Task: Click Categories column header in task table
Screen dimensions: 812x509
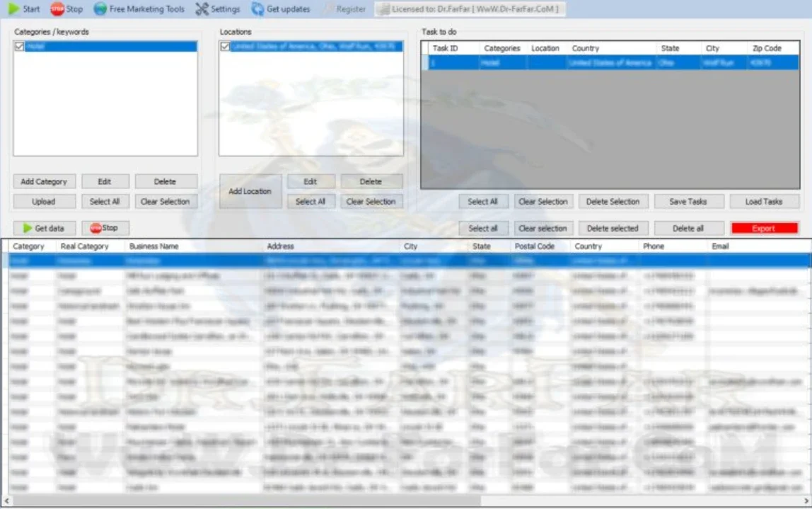Action: (x=504, y=48)
